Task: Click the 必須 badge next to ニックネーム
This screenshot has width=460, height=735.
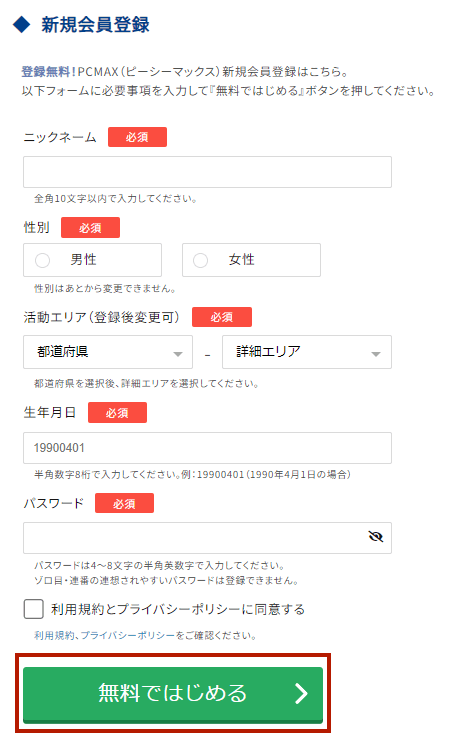Action: (137, 137)
